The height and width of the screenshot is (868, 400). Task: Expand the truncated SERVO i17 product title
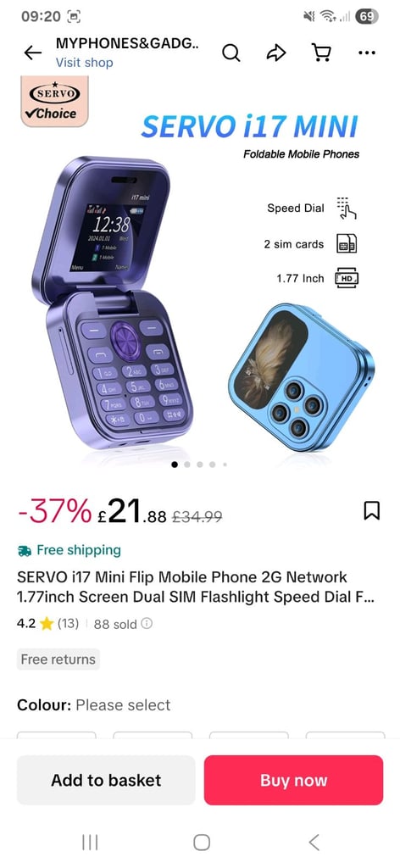197,587
